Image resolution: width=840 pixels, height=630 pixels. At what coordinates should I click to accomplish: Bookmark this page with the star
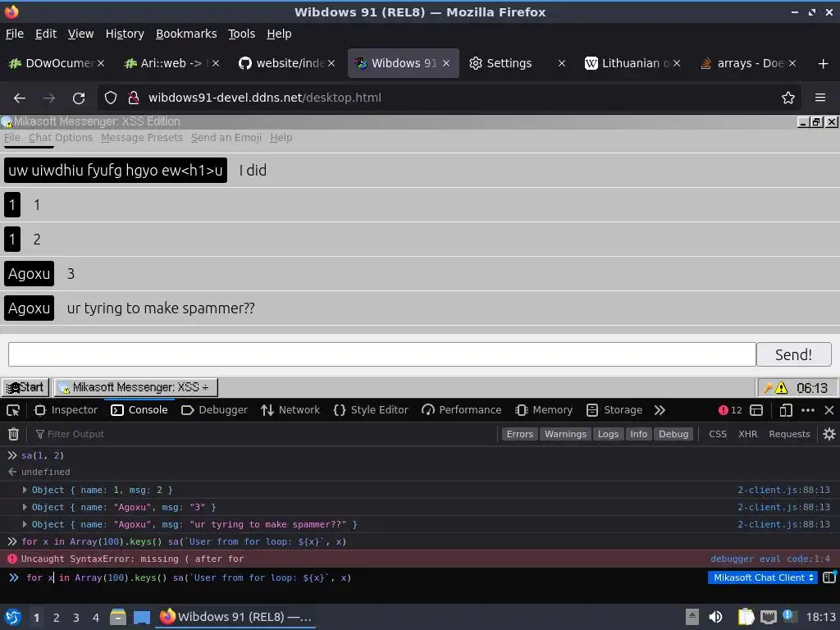(787, 98)
